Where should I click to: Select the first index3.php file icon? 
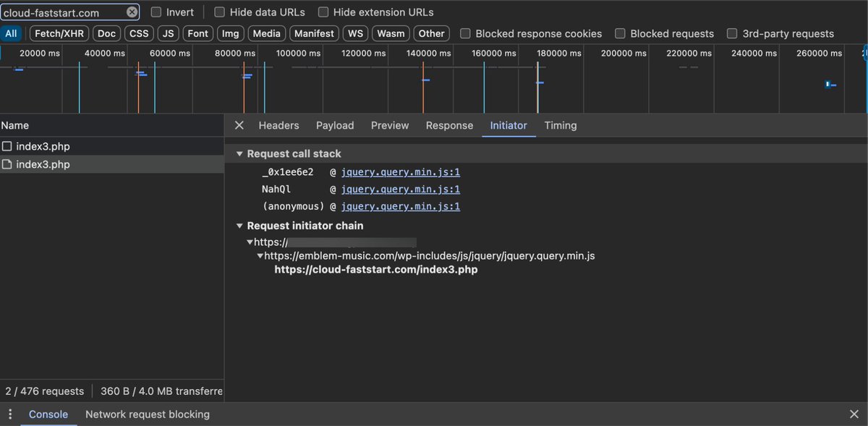[x=7, y=146]
